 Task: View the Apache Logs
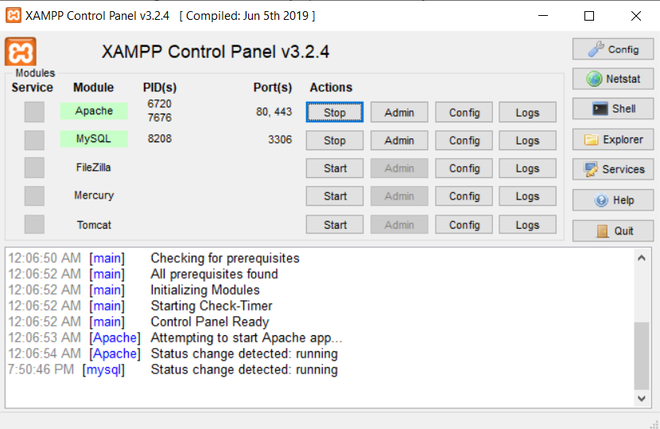click(527, 112)
